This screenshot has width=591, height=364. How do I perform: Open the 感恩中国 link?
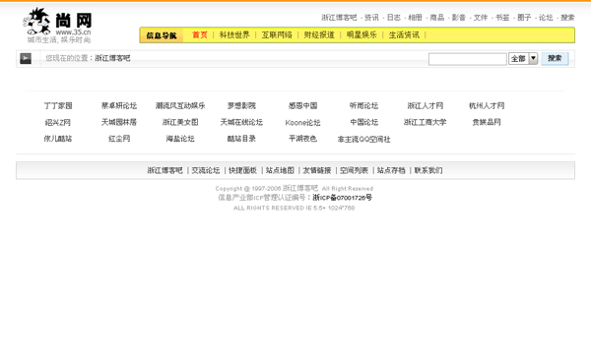point(302,106)
